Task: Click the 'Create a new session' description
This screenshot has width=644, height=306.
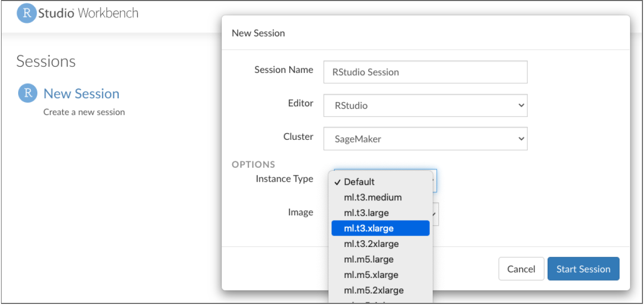Action: [84, 112]
